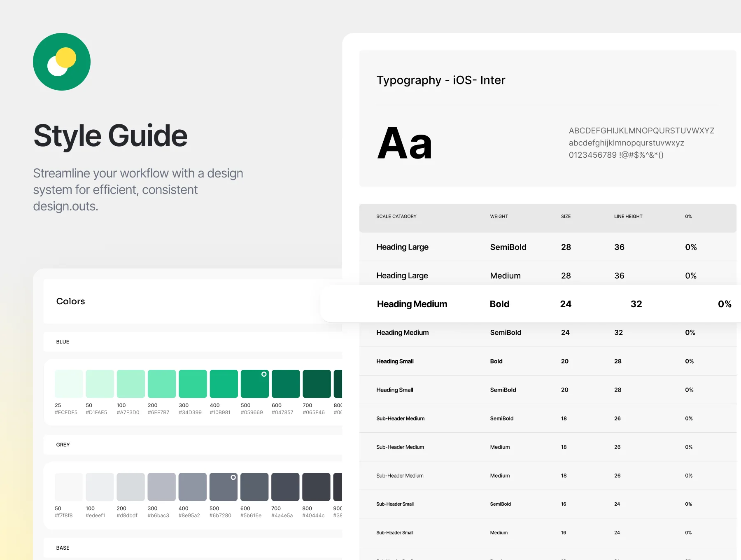Select the "Style Guide" title
The image size is (741, 560).
coord(110,136)
